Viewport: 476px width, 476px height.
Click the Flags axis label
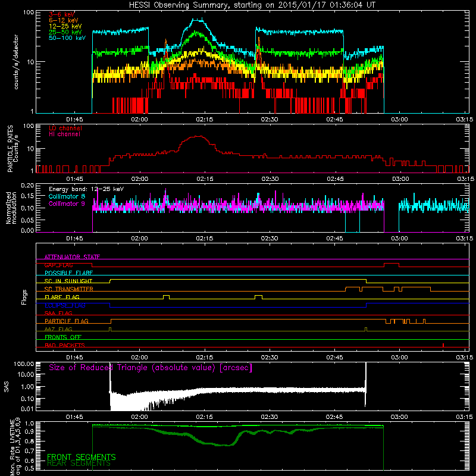(24, 297)
